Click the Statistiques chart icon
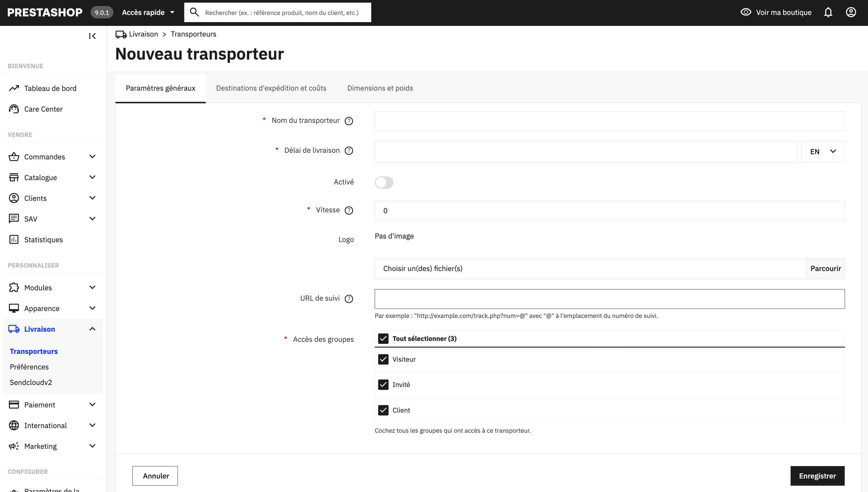 coord(14,240)
